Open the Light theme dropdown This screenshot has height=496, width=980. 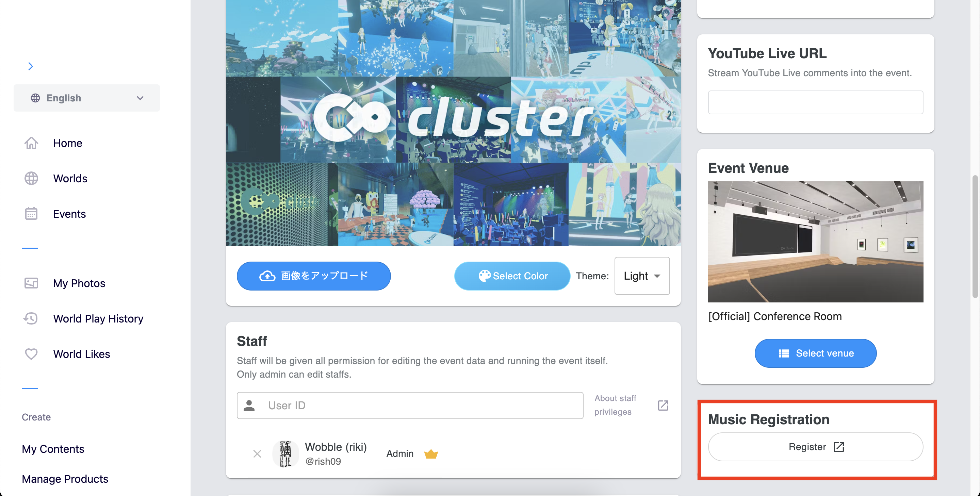(642, 276)
